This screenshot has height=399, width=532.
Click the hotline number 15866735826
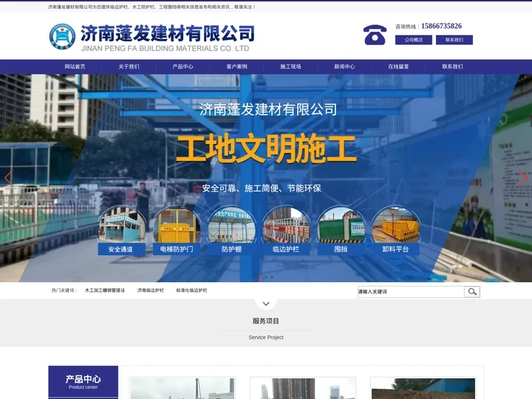(x=441, y=26)
